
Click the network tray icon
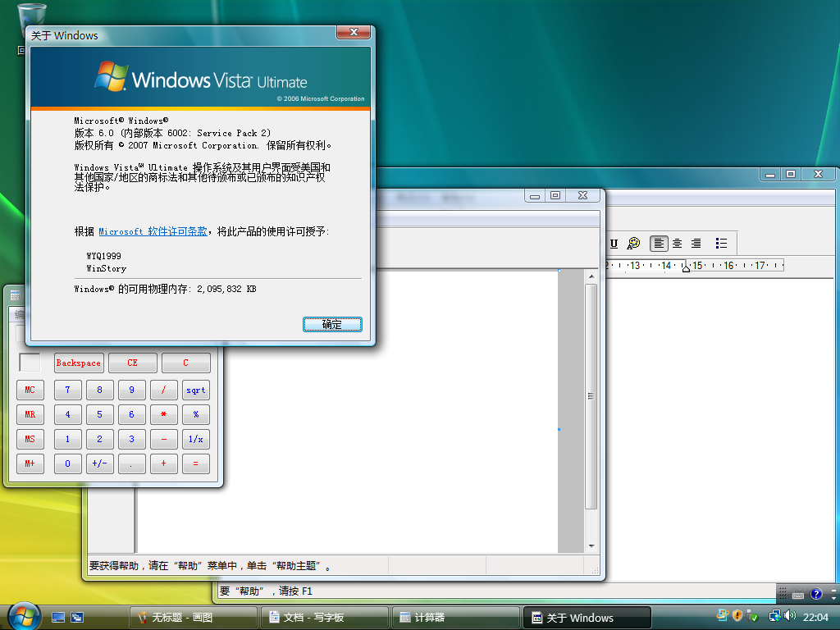(775, 616)
